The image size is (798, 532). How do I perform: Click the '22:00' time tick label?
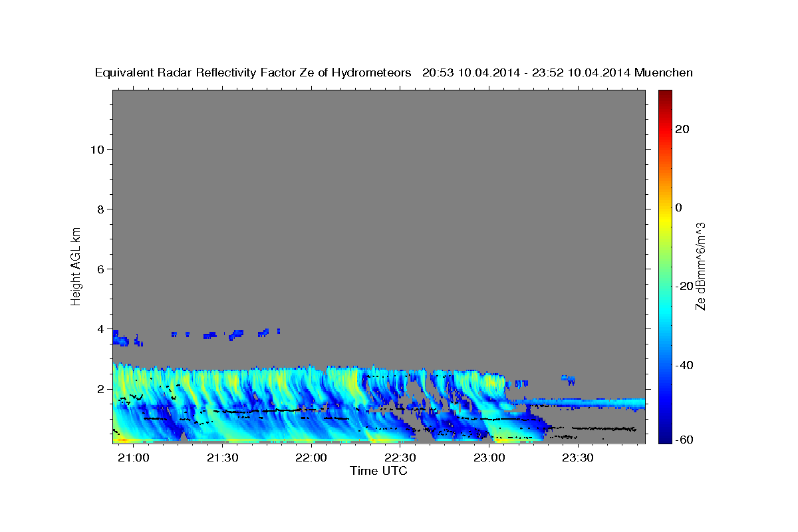311,458
